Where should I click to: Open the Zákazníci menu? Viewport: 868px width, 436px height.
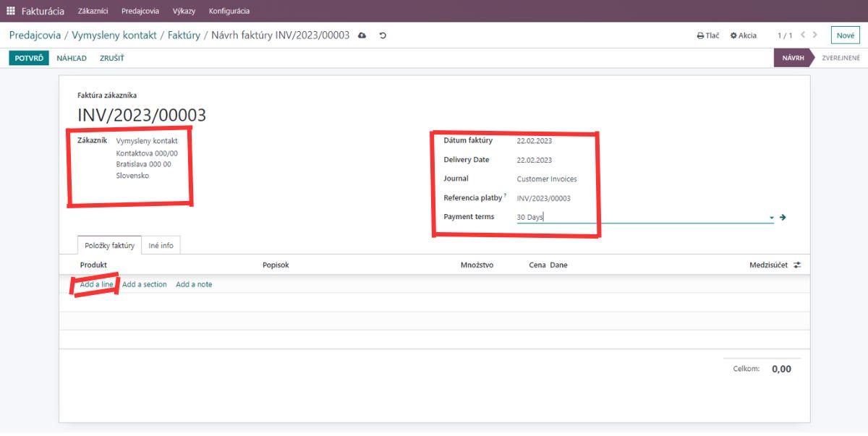93,11
